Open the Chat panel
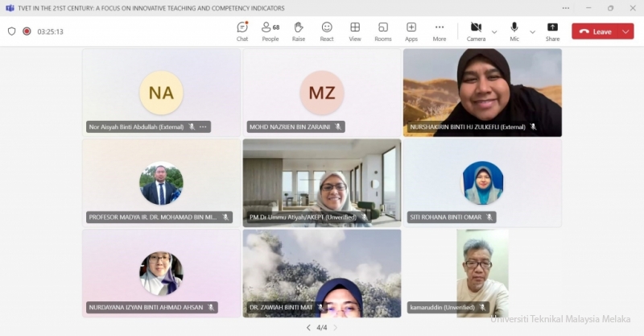Screen dimensions: 644x336 click(242, 31)
